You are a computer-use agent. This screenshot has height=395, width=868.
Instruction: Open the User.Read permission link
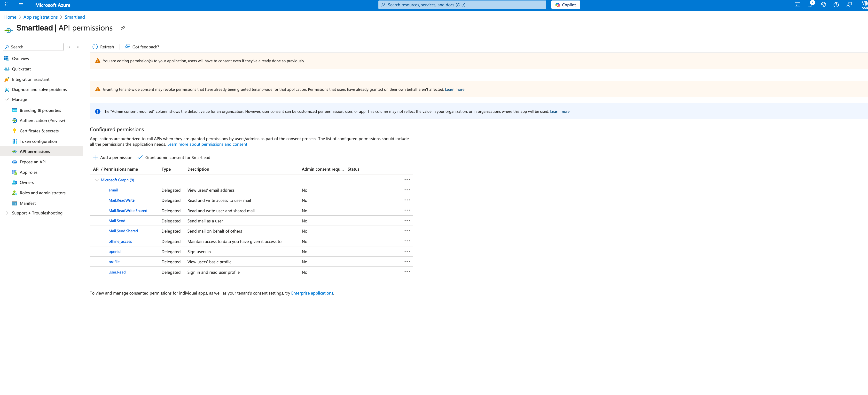pyautogui.click(x=117, y=272)
